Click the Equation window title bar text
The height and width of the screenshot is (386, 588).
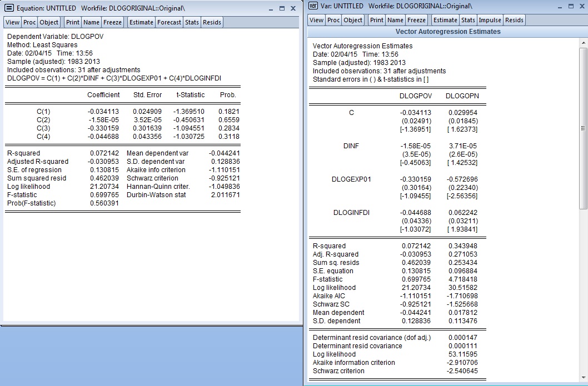(101, 8)
